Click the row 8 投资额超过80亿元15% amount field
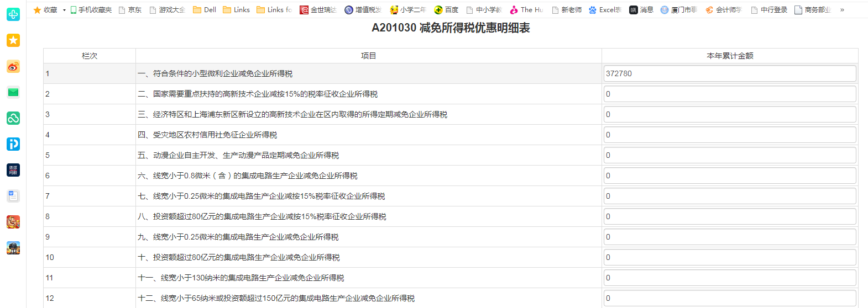Viewport: 868px width, 308px height. point(730,216)
